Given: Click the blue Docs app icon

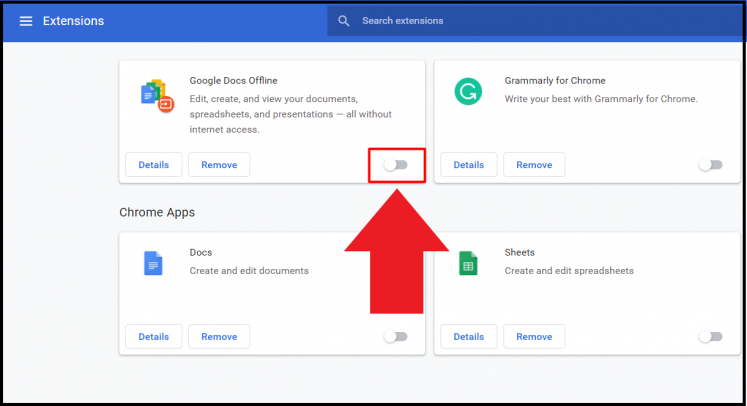Looking at the screenshot, I should tap(152, 263).
